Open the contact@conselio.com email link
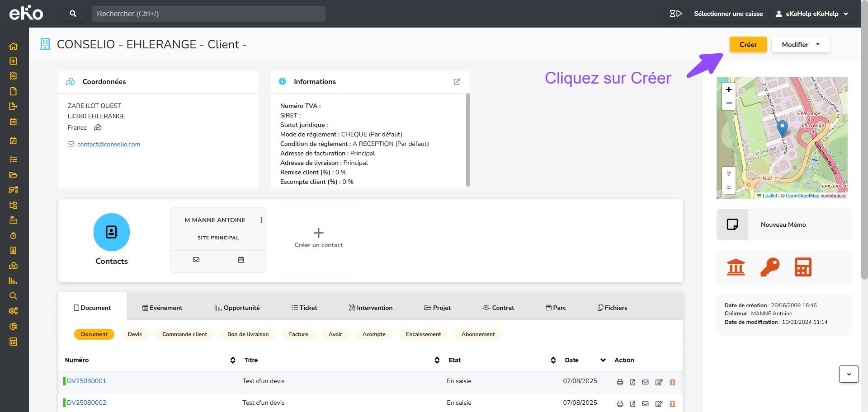 (108, 145)
